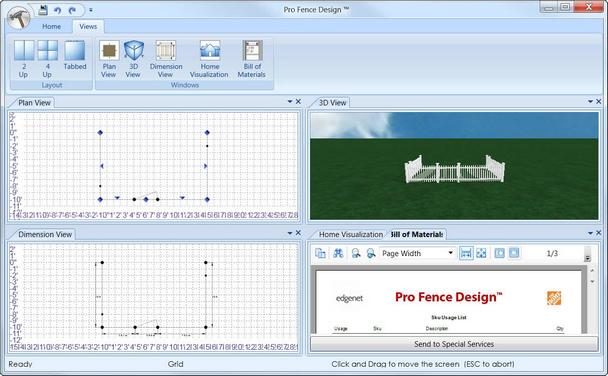Switch to the Home Visualization tab
Viewport: 608px width, 376px height.
351,235
